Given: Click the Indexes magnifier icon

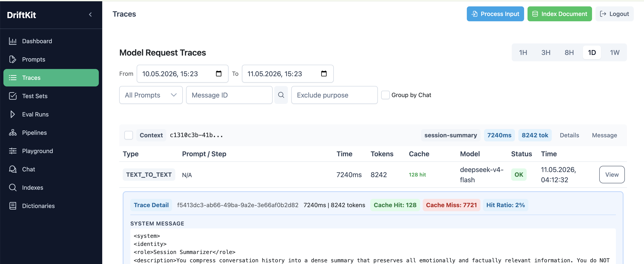Looking at the screenshot, I should tap(13, 188).
